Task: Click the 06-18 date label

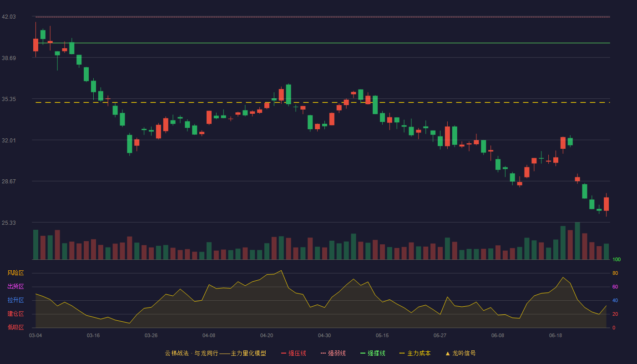Action: (x=556, y=335)
